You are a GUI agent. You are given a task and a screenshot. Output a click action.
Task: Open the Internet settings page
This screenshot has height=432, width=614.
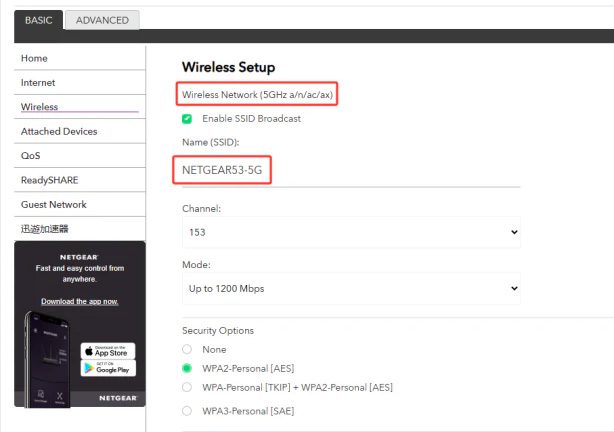(80, 83)
